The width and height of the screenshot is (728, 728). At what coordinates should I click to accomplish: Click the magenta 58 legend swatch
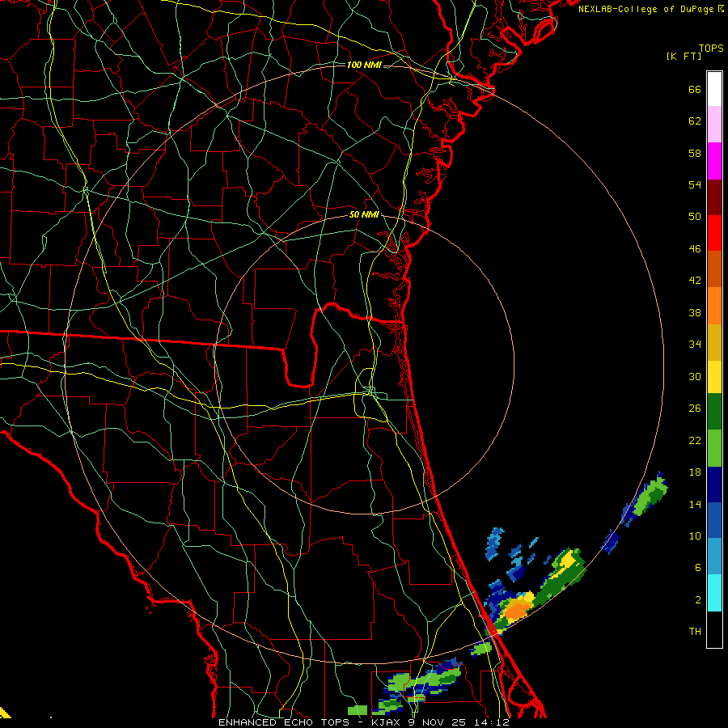coord(714,161)
